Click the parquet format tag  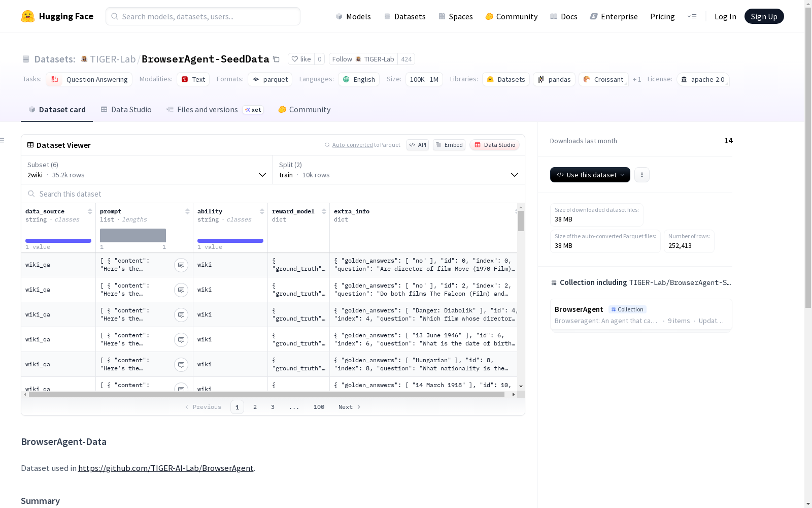pyautogui.click(x=270, y=79)
